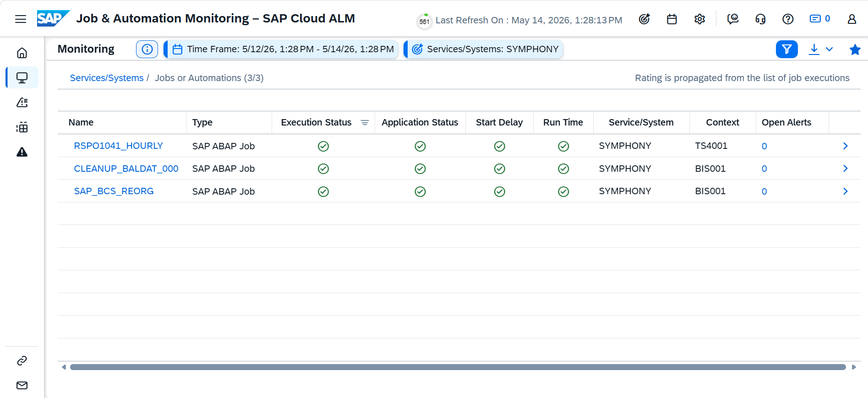The height and width of the screenshot is (398, 868).
Task: Expand details chevron for RSPO1041_HOURLY row
Action: [x=846, y=146]
